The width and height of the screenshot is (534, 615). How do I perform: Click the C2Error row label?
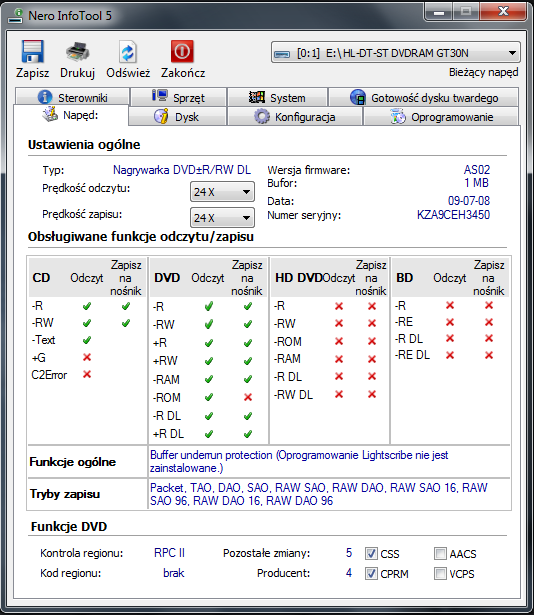pyautogui.click(x=49, y=375)
